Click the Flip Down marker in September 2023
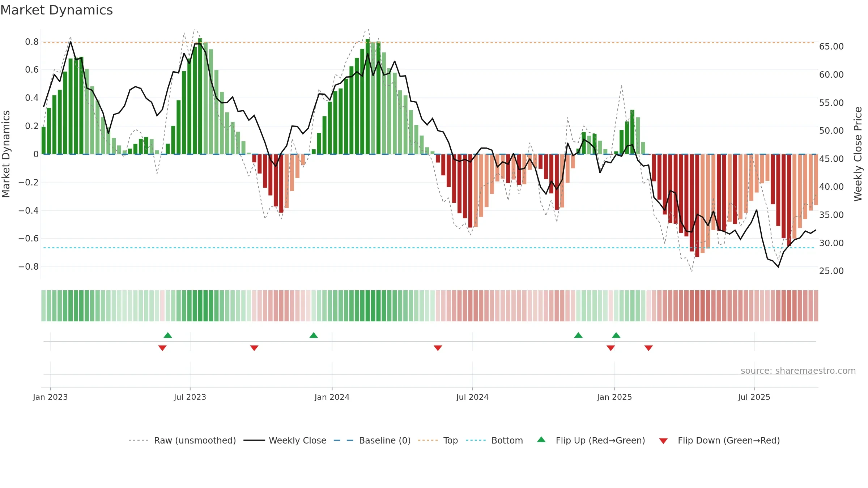Screen dimensions: 868x488 [x=254, y=348]
